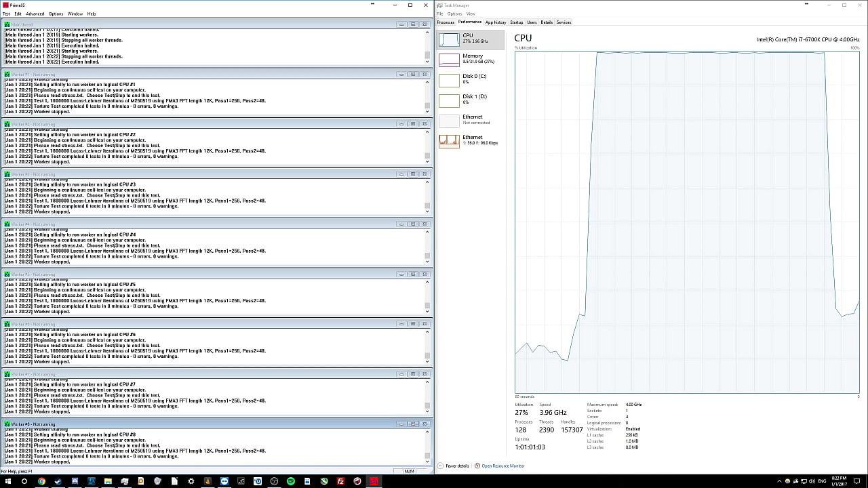The image size is (868, 488).
Task: Select the Disk 1 (D:) sidebar panel
Action: (470, 98)
